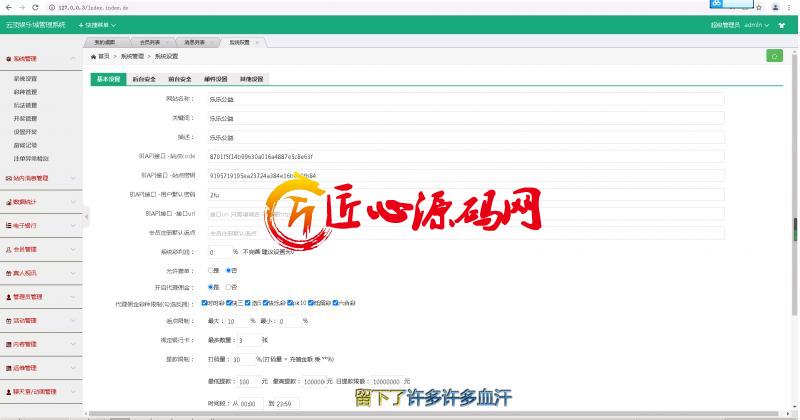The image size is (800, 420).
Task: Switch to the 我的桌面 page tab
Action: (105, 43)
